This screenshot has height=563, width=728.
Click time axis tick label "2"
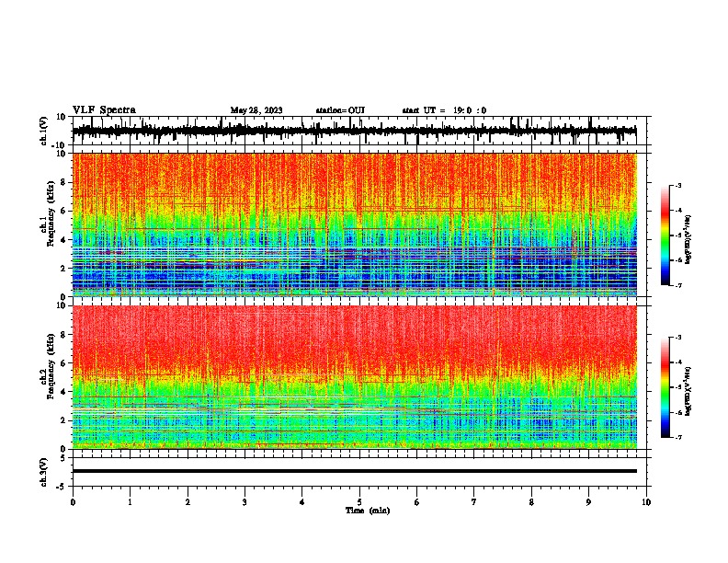pos(188,502)
